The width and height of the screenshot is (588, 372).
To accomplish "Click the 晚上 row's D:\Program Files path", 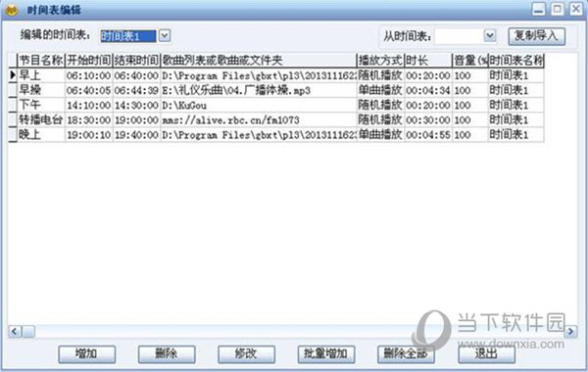I will (259, 134).
